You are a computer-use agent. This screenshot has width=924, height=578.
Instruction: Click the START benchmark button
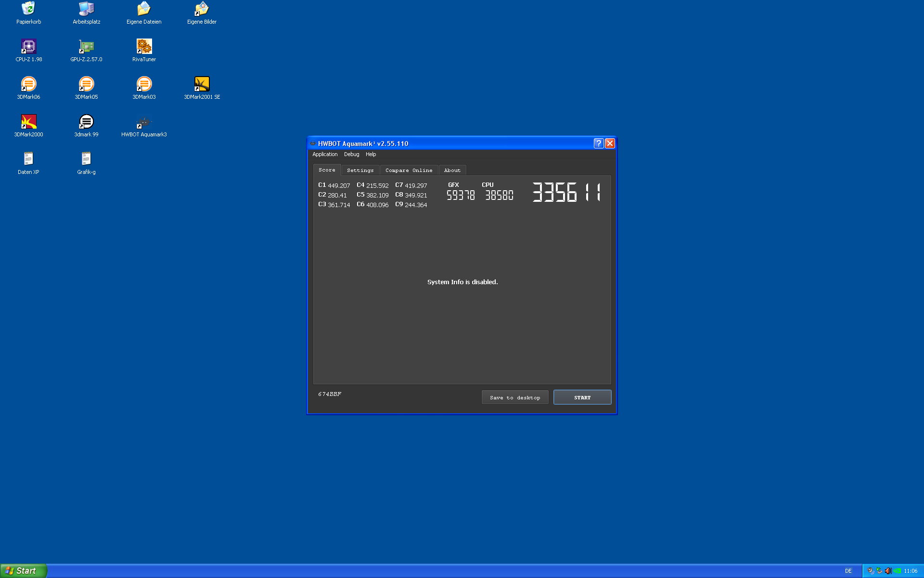tap(582, 397)
